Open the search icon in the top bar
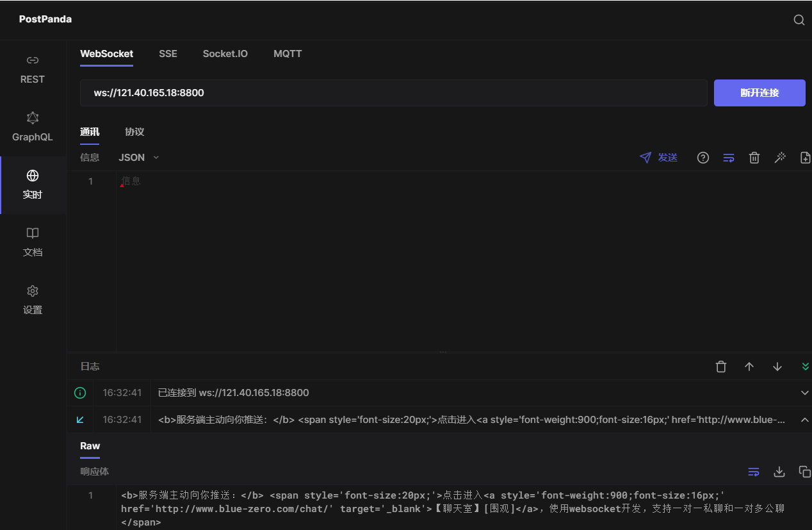The width and height of the screenshot is (812, 530). click(799, 20)
